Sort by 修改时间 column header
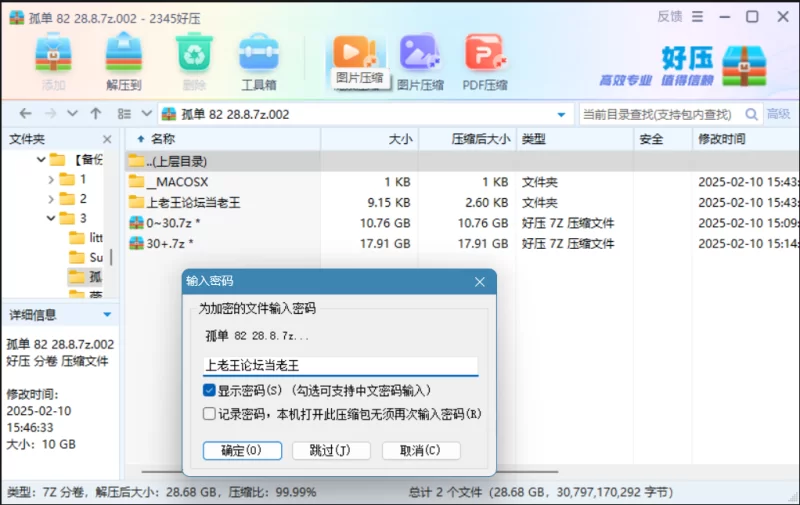The width and height of the screenshot is (800, 505). coord(746,139)
